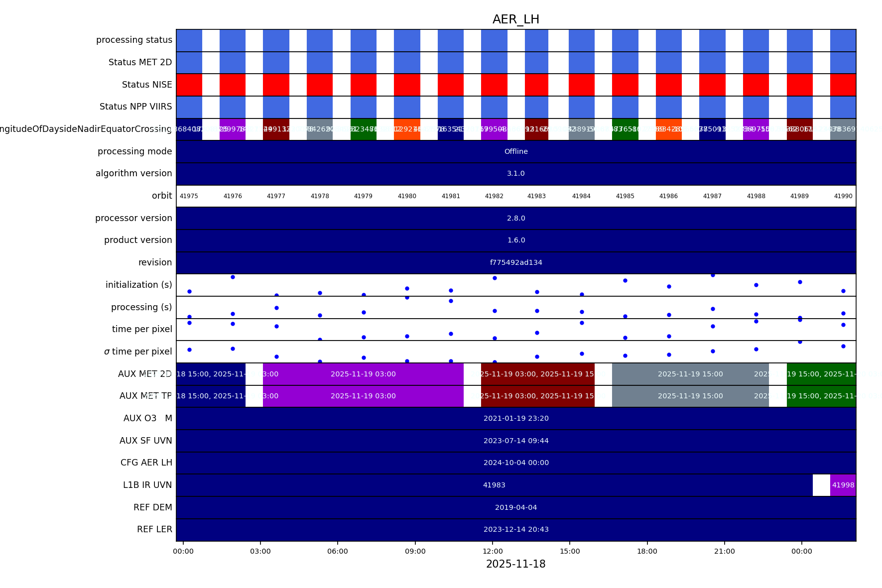
Task: Click the AER_LH chart title
Action: pyautogui.click(x=515, y=19)
